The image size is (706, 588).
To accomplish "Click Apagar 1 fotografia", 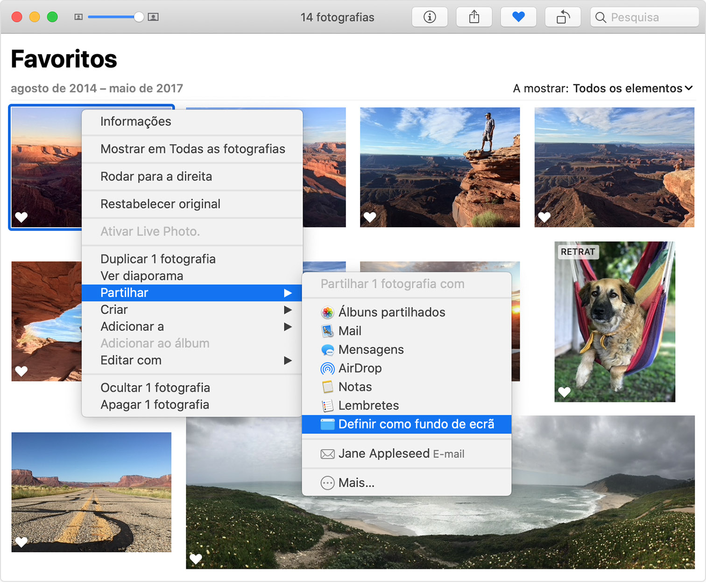I will pyautogui.click(x=155, y=404).
